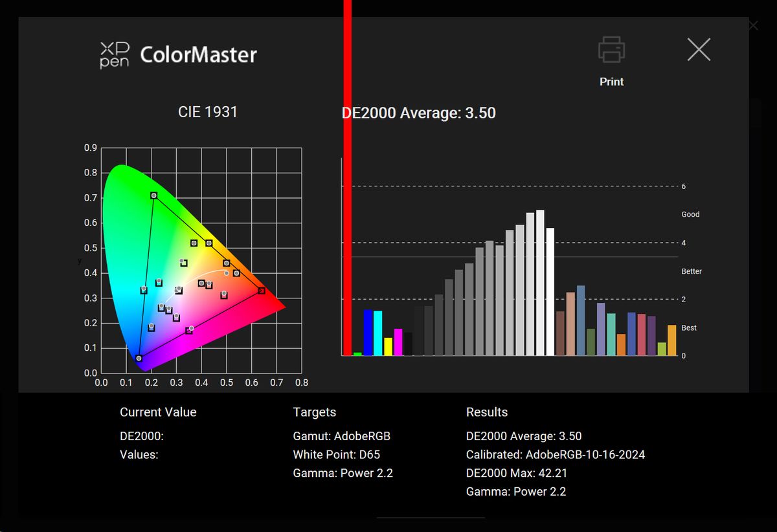Click the blue primary point on CIE gamut
777x532 pixels.
[x=139, y=358]
